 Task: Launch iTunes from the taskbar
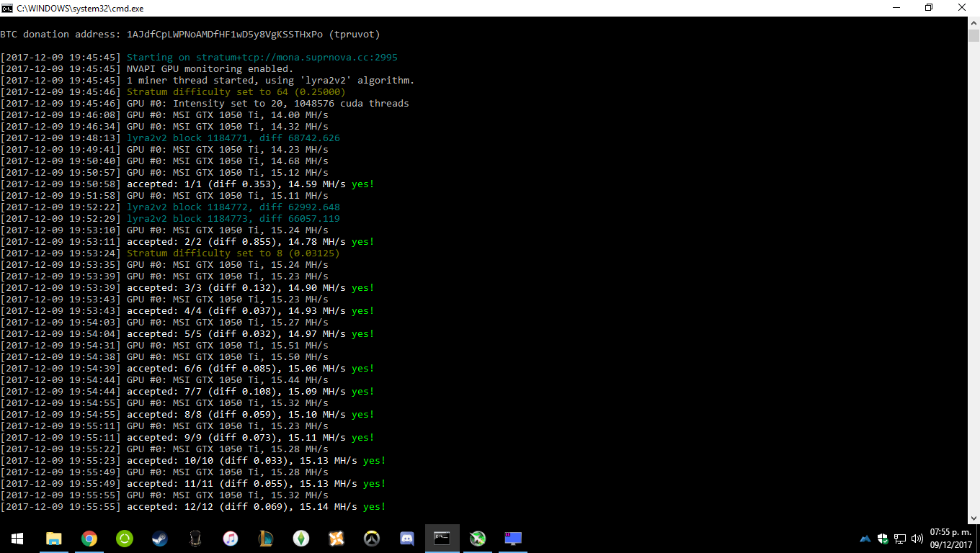pyautogui.click(x=230, y=539)
